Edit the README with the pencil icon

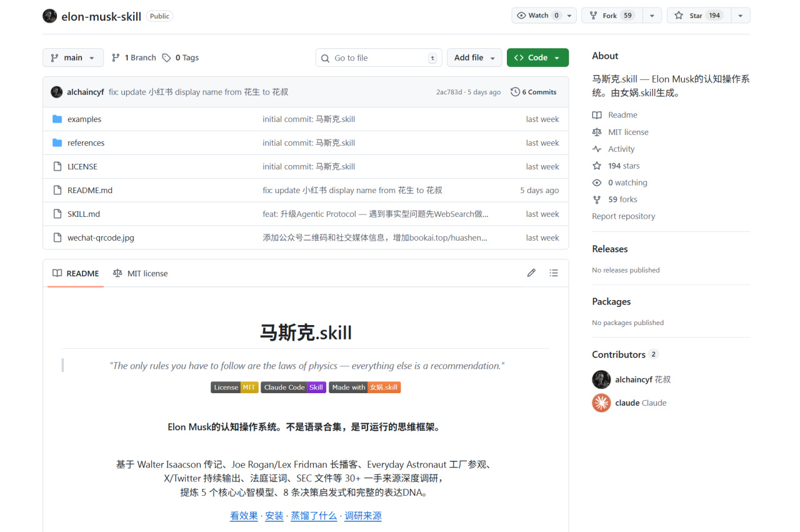[531, 273]
